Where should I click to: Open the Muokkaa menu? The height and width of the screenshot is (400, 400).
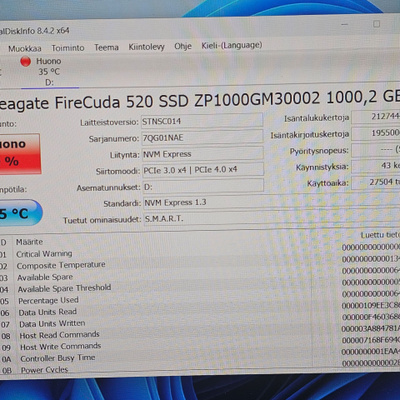tap(25, 49)
